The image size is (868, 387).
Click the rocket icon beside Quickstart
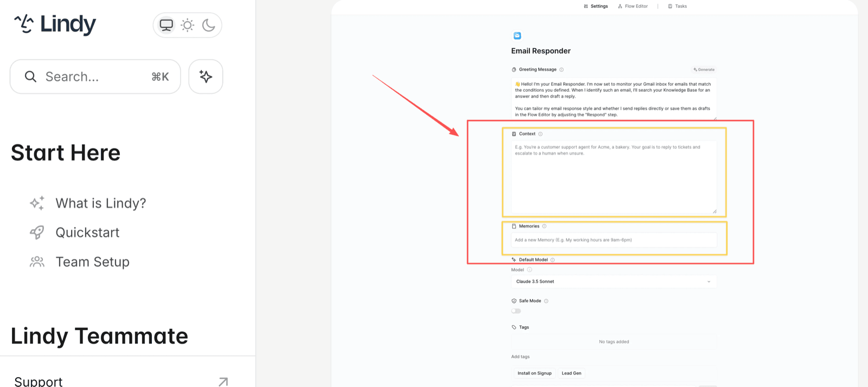pyautogui.click(x=37, y=232)
